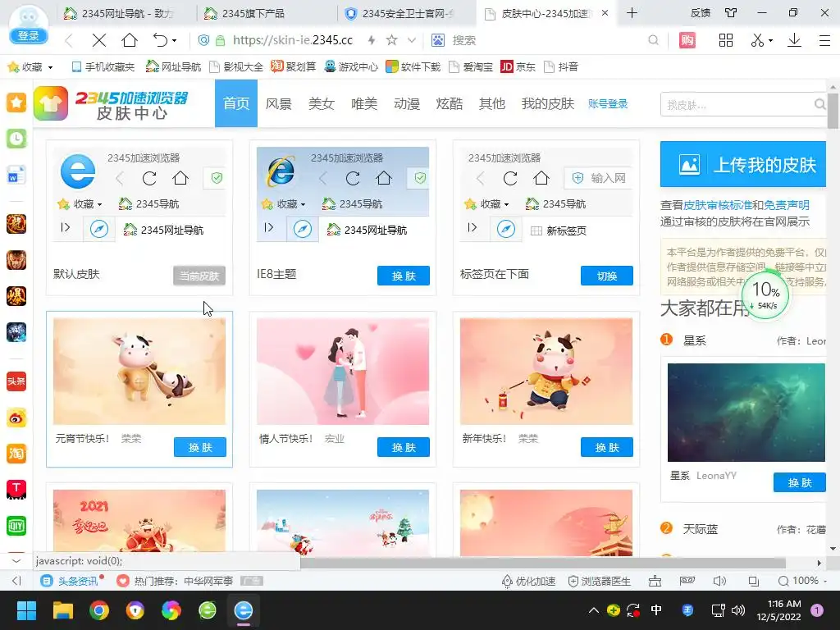
Task: Open the 星系 galaxy skin thumbnail
Action: [x=746, y=412]
